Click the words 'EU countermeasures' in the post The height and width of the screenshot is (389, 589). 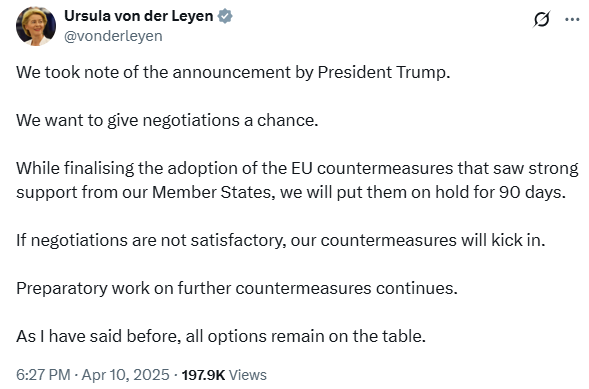pyautogui.click(x=372, y=168)
